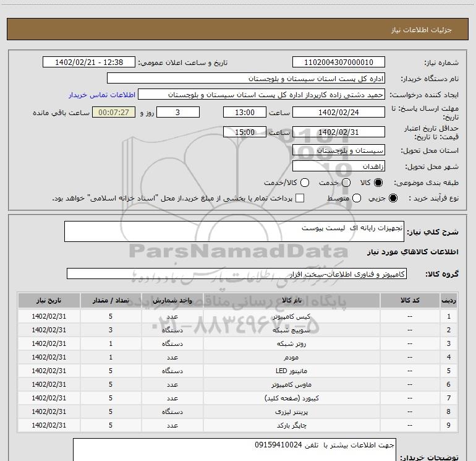Click the buyer organization name field
The width and height of the screenshot is (476, 461).
pos(246,79)
